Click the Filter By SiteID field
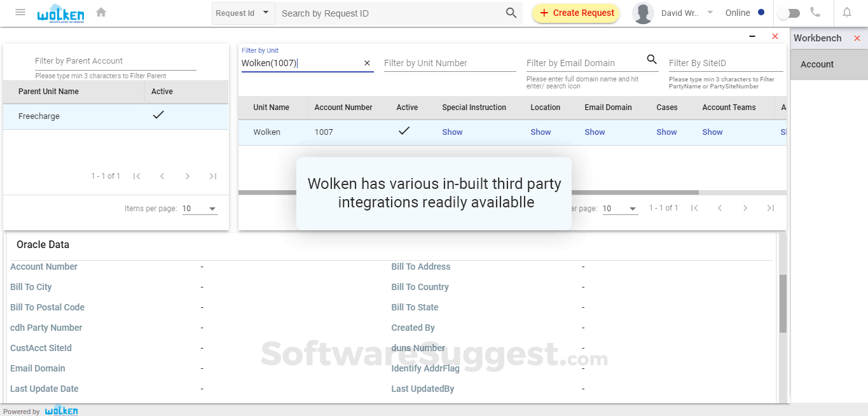The width and height of the screenshot is (868, 416). point(726,63)
